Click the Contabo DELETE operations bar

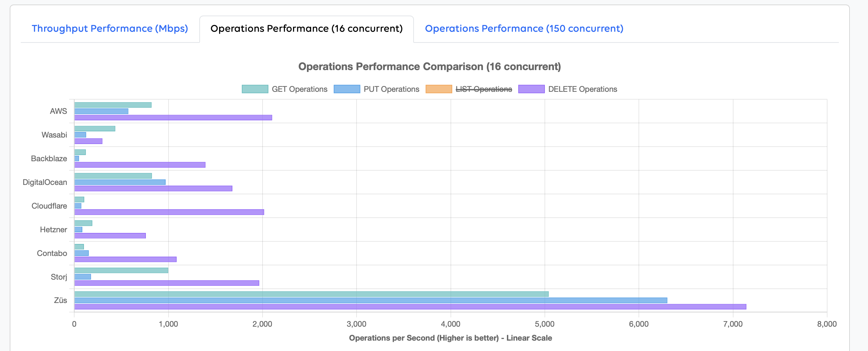(125, 259)
